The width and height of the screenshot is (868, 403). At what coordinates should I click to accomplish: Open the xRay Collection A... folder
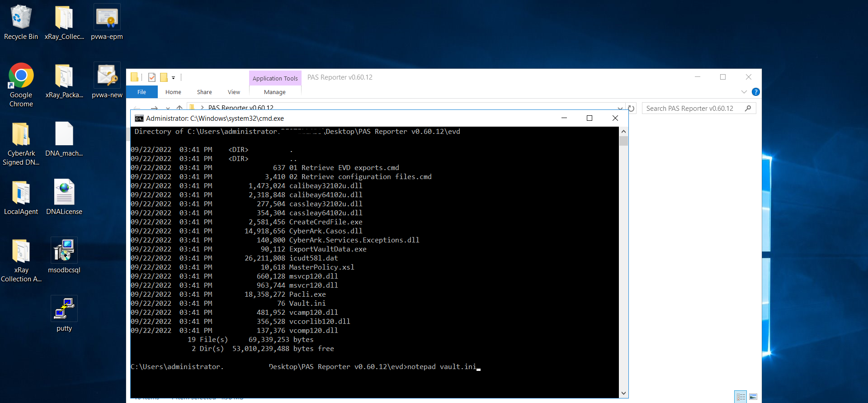[x=21, y=261]
